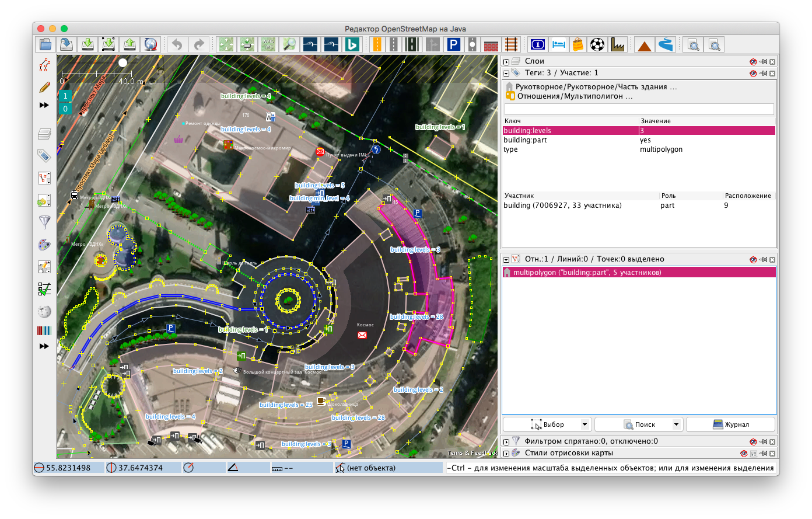812x519 pixels.
Task: Apply the Parking preset icon
Action: [x=453, y=44]
